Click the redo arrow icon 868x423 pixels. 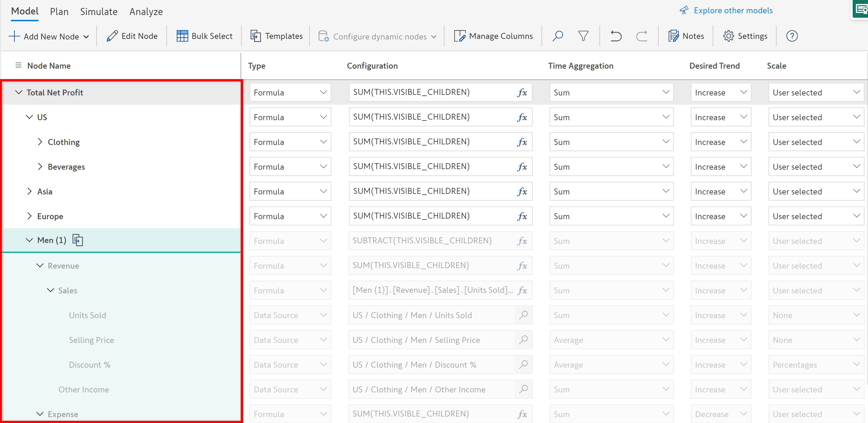coord(641,36)
